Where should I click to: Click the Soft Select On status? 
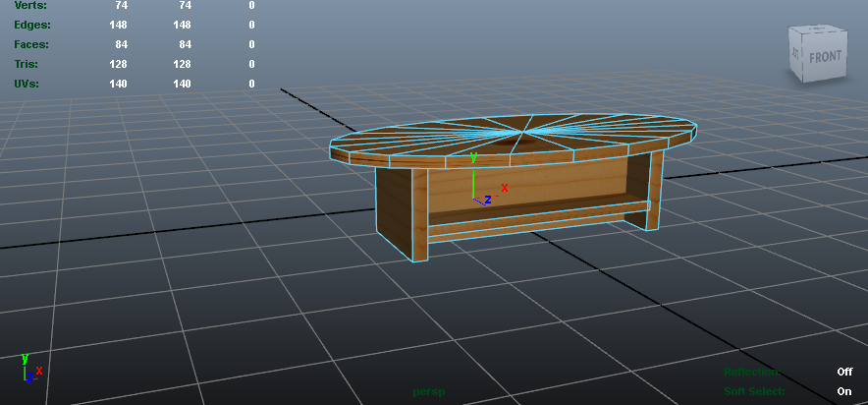pos(843,391)
